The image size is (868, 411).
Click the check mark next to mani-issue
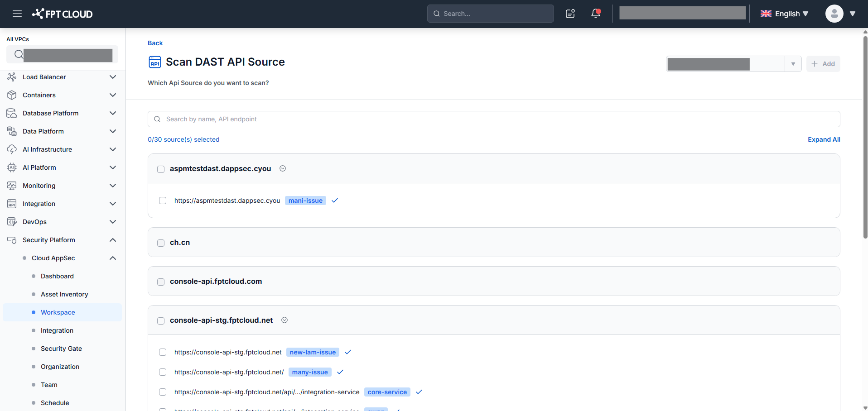335,201
